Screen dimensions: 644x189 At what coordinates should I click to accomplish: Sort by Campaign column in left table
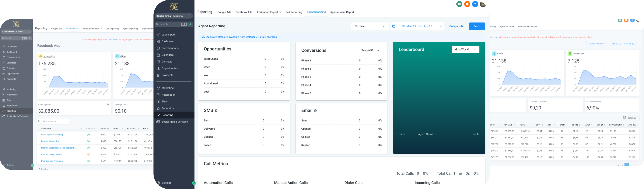point(61,128)
